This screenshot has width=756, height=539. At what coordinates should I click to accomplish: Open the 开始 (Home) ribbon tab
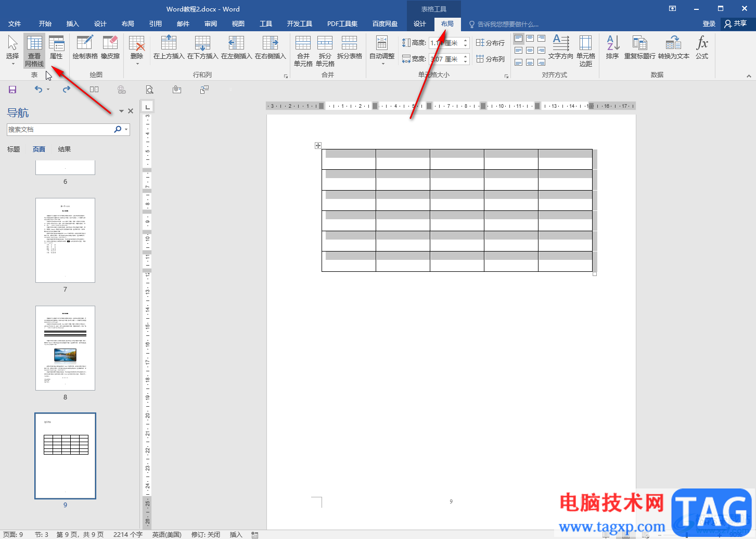click(x=45, y=24)
